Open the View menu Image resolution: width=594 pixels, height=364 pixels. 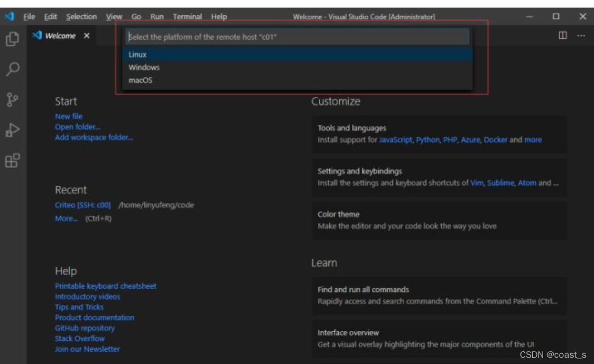click(114, 17)
